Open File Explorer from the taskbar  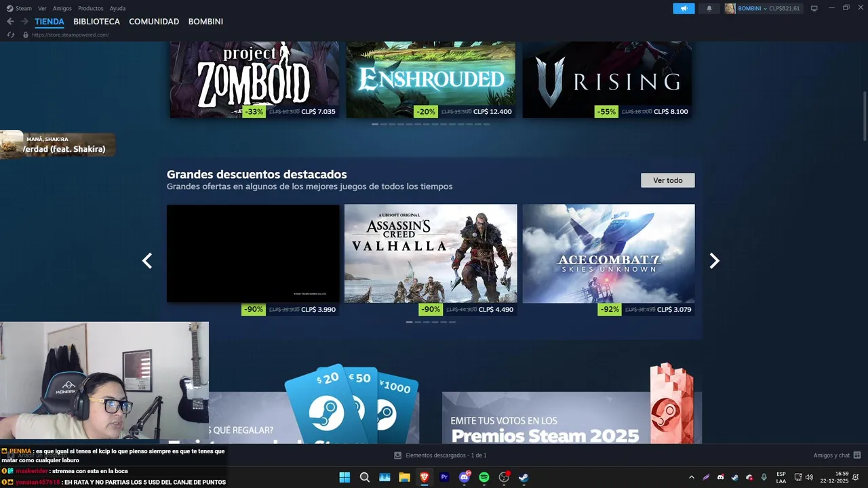(404, 477)
